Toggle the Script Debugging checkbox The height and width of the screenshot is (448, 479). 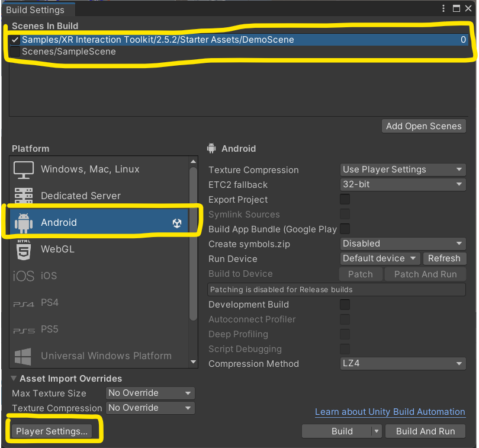pos(345,348)
